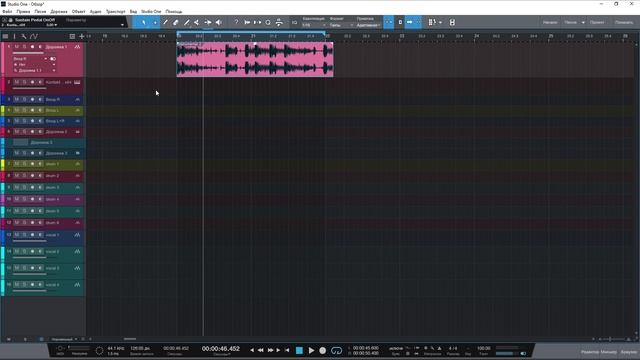Open the Дорожка 1.1 layer dropdown
The image size is (640, 360).
click(x=35, y=71)
